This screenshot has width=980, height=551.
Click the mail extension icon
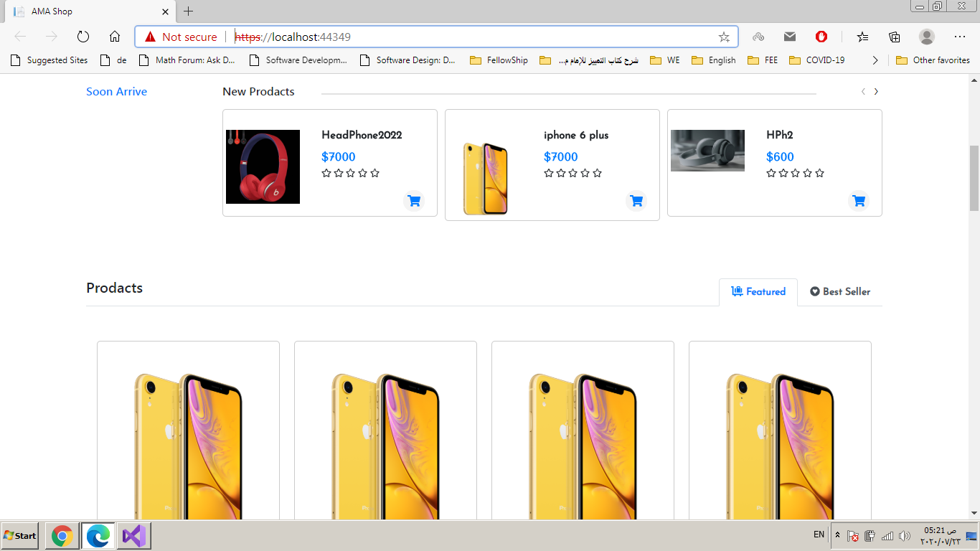click(790, 37)
